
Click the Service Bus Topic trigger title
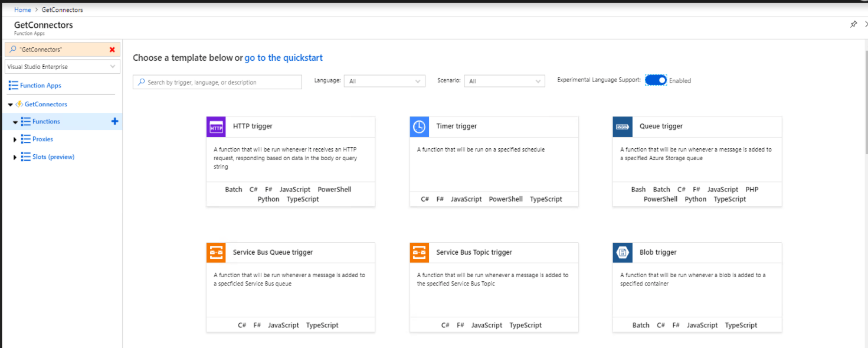[x=474, y=252]
